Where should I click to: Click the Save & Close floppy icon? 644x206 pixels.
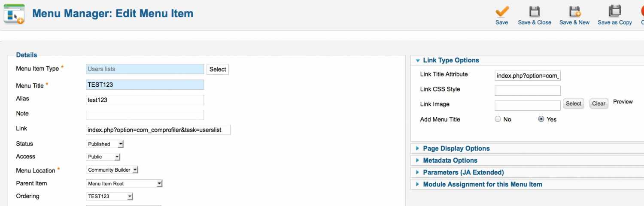(534, 11)
